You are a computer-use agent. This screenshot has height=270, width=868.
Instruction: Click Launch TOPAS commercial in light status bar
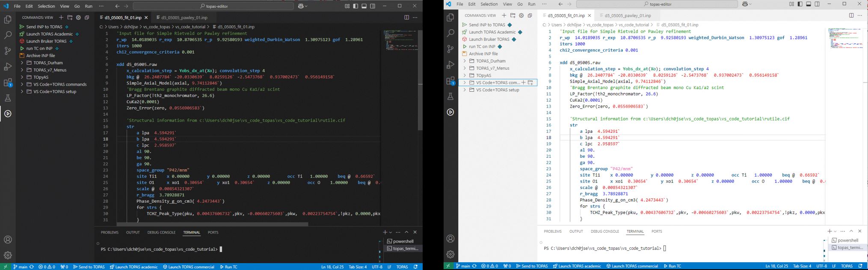(x=632, y=266)
